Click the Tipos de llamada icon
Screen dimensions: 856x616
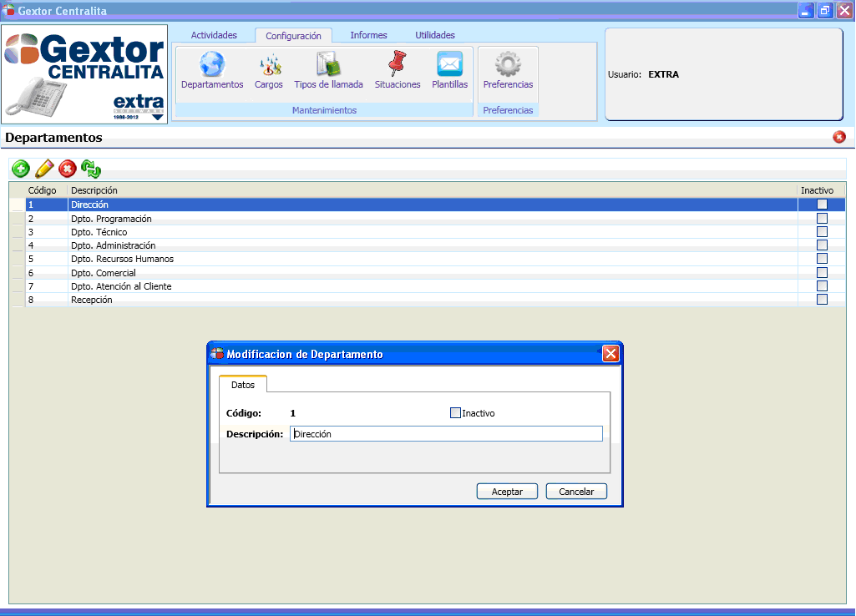[x=328, y=65]
